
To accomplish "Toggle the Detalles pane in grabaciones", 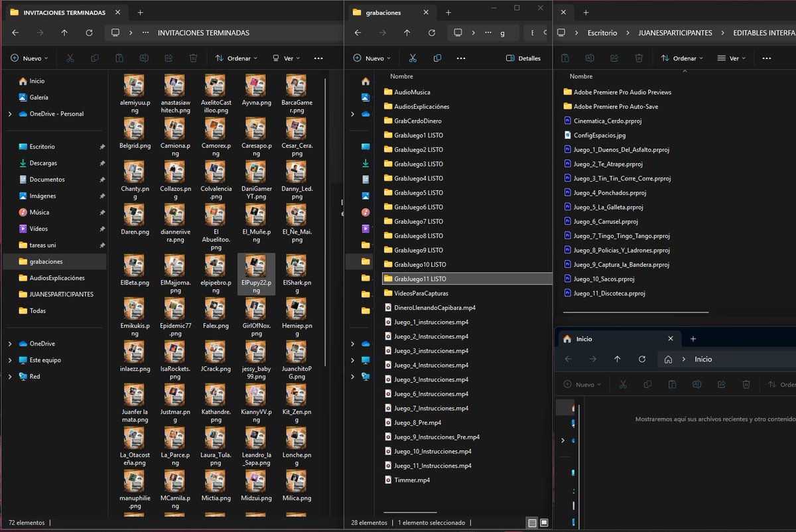I will click(523, 58).
